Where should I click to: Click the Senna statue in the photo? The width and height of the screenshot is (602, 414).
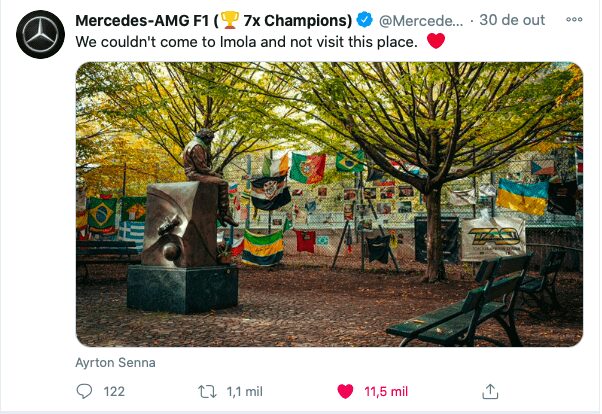(x=206, y=179)
